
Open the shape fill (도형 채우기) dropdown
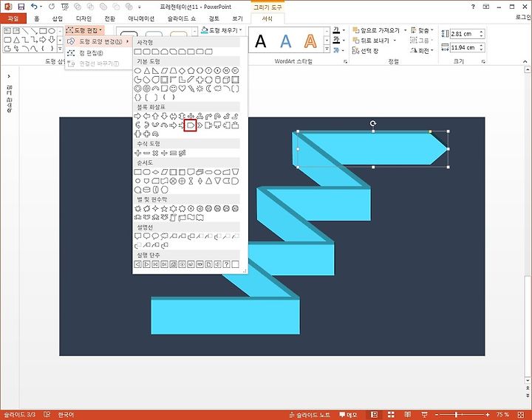(222, 30)
